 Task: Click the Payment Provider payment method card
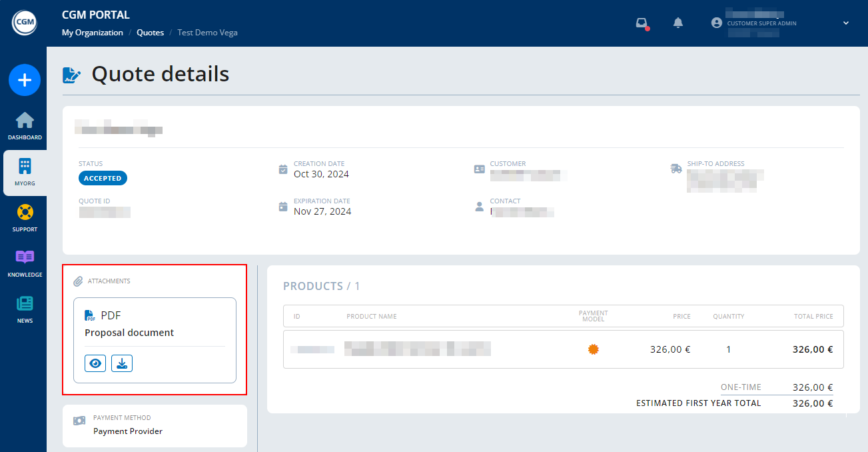coord(155,425)
